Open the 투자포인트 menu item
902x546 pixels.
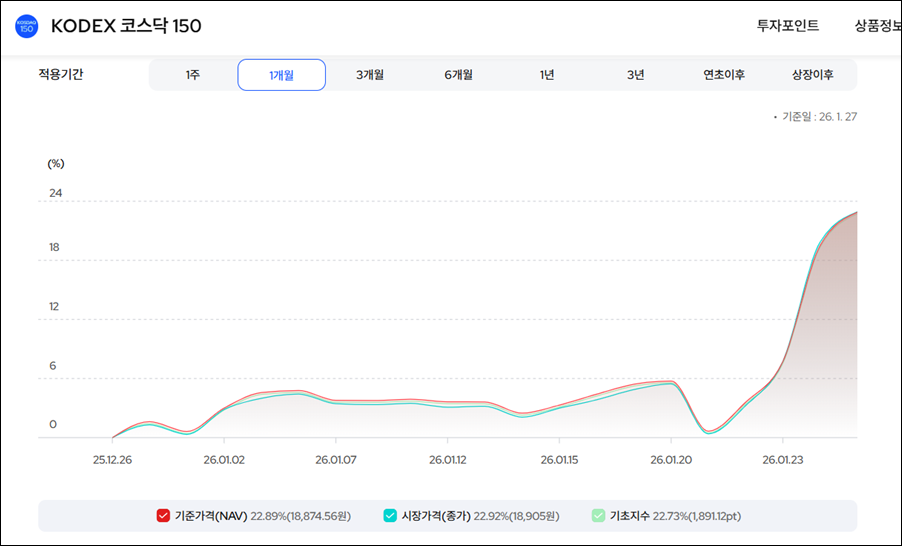pos(788,26)
